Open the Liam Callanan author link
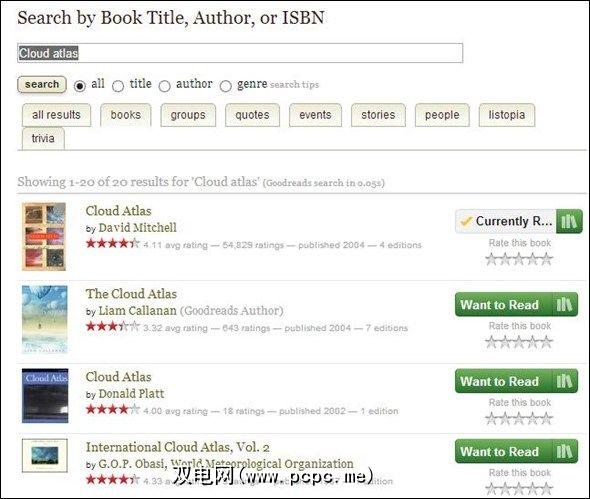 click(137, 311)
